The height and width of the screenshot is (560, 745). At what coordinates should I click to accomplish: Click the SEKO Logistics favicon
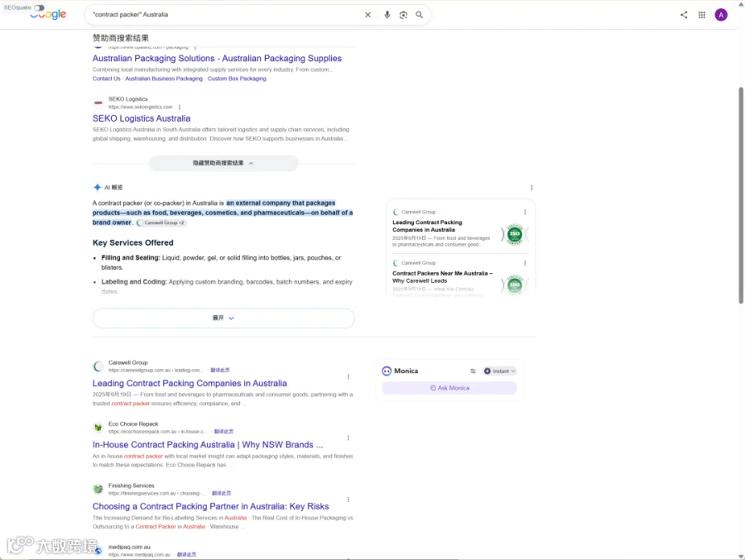coord(99,103)
